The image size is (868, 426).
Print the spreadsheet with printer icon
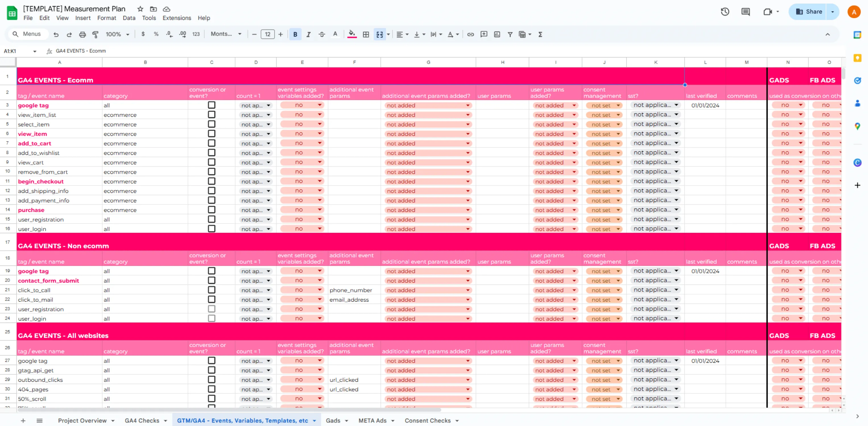pyautogui.click(x=82, y=34)
